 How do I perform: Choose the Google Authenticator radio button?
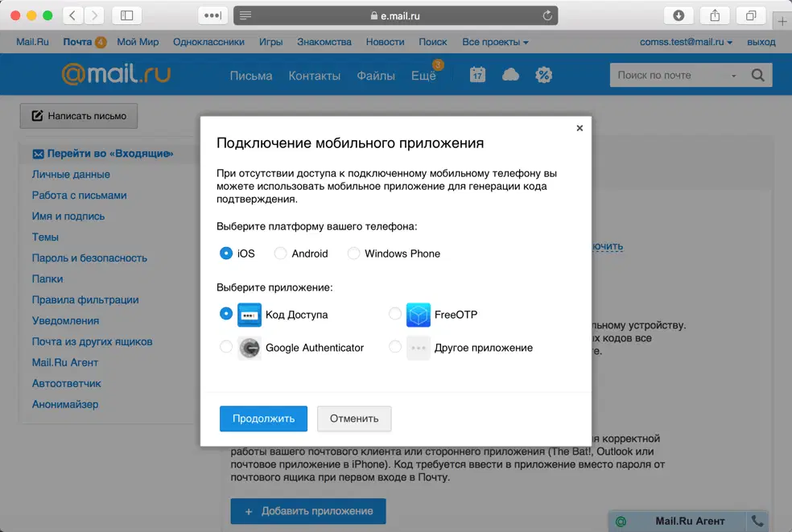[x=226, y=347]
